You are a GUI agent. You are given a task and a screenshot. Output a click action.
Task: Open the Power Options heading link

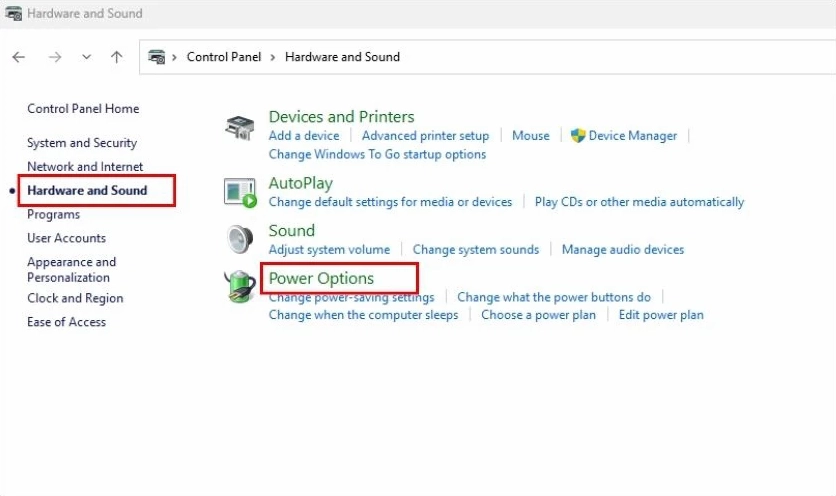point(321,278)
